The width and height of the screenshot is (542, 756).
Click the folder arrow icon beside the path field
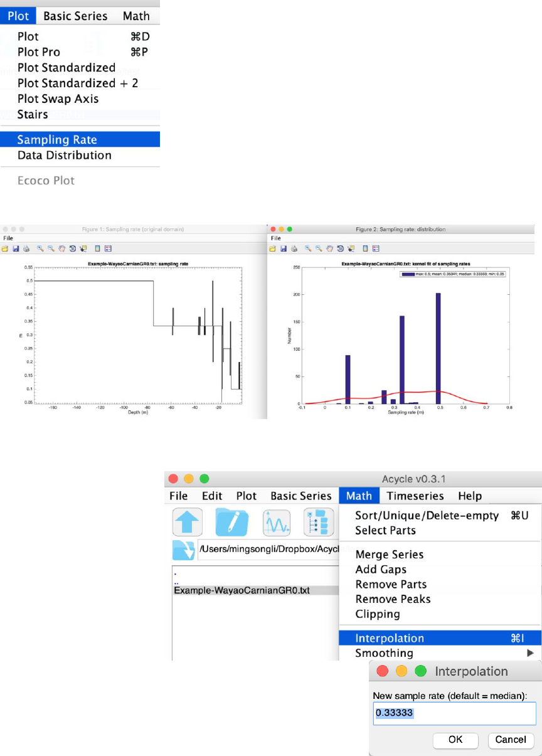pos(184,551)
